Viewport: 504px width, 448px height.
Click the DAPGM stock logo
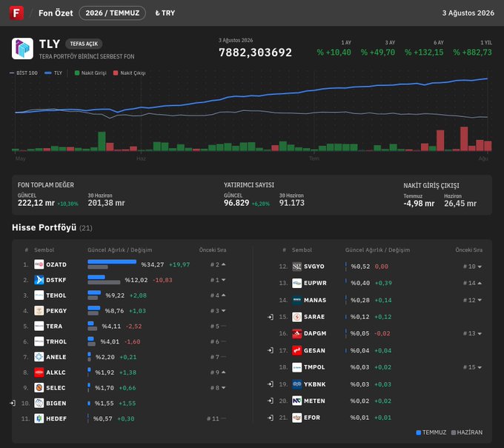tap(296, 333)
